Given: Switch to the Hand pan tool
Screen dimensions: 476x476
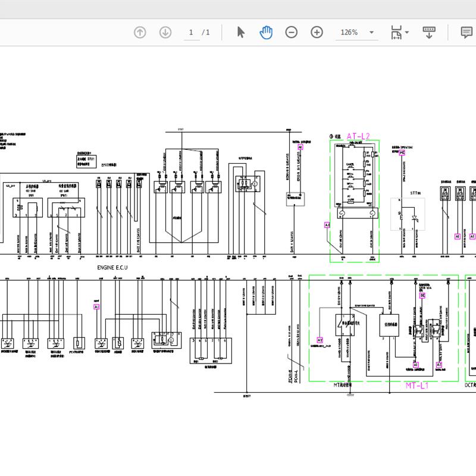Looking at the screenshot, I should [x=266, y=33].
